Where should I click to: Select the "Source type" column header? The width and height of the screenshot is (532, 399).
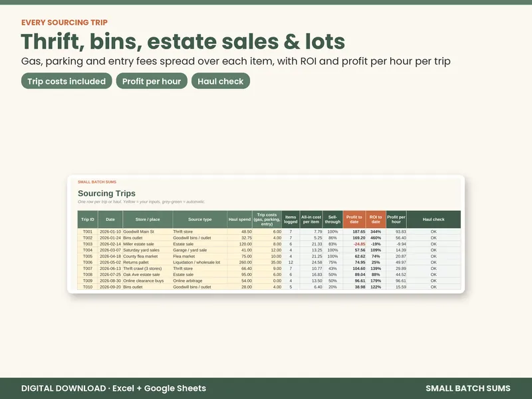pyautogui.click(x=200, y=219)
